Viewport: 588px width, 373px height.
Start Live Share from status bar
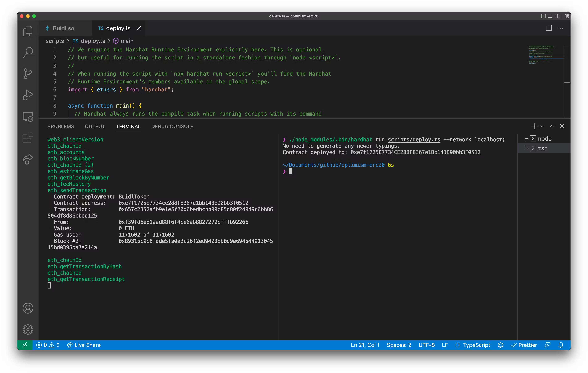(x=84, y=345)
